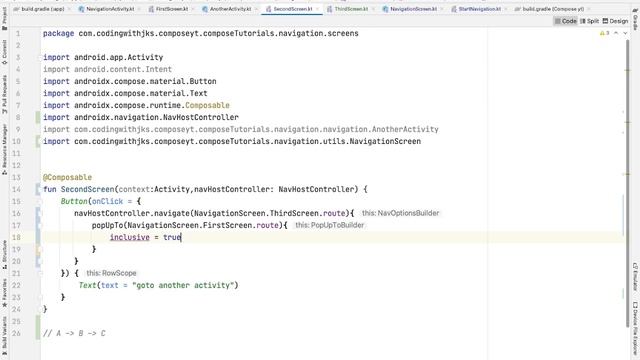
Task: Switch editor to Design view mode
Action: [615, 21]
